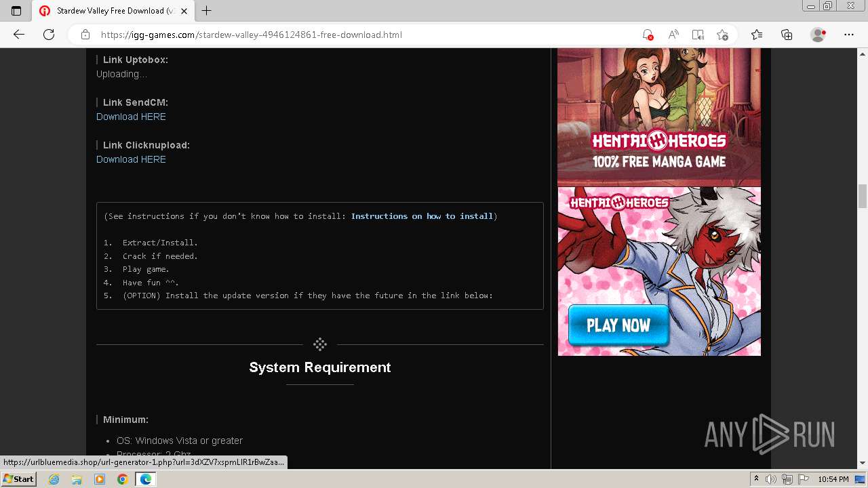Click the Link Uptobox heading text

[136, 60]
